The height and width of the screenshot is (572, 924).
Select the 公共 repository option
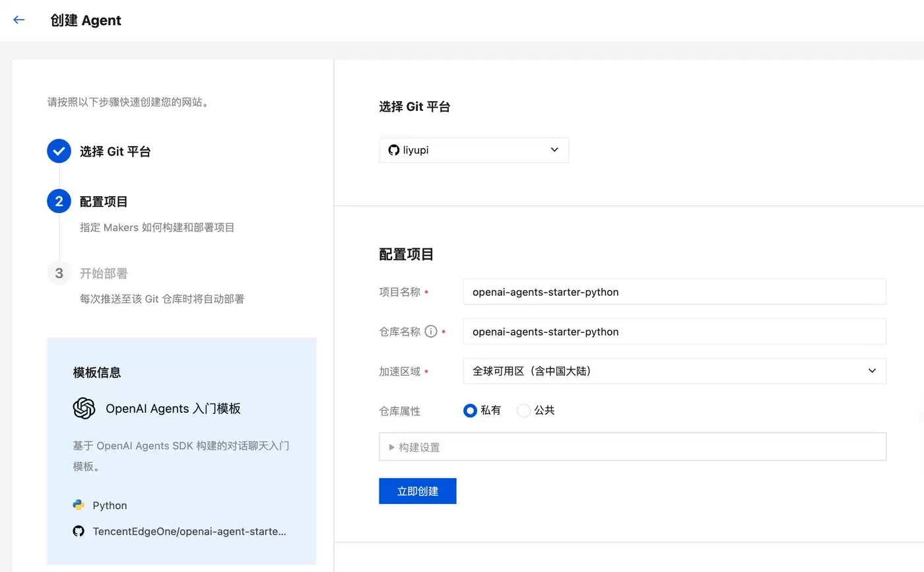(x=523, y=411)
